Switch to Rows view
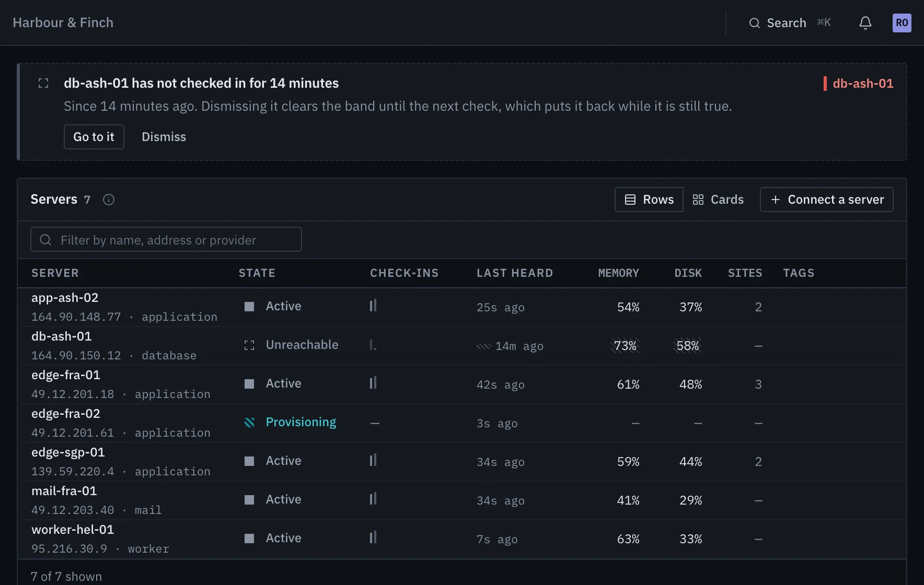The width and height of the screenshot is (924, 585). (649, 200)
